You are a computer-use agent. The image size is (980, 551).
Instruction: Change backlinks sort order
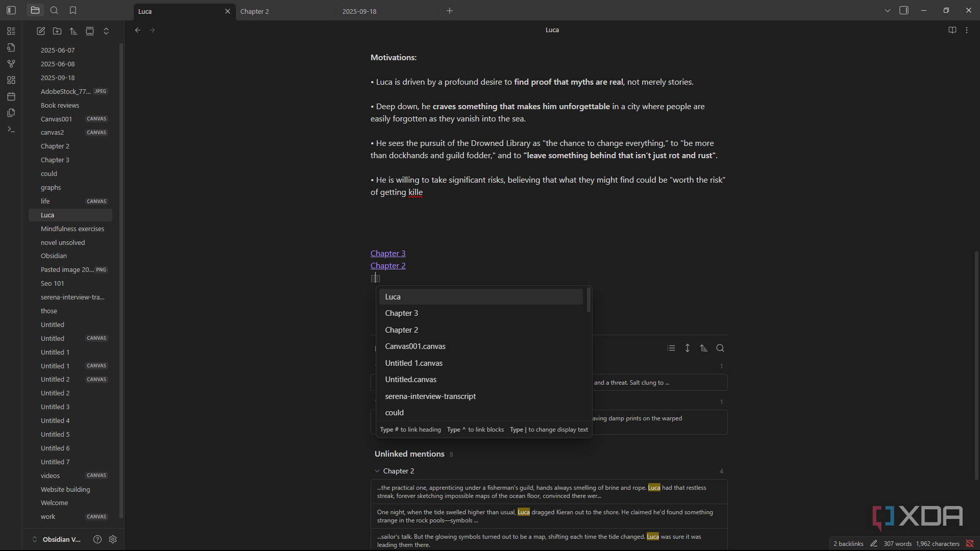click(x=704, y=348)
